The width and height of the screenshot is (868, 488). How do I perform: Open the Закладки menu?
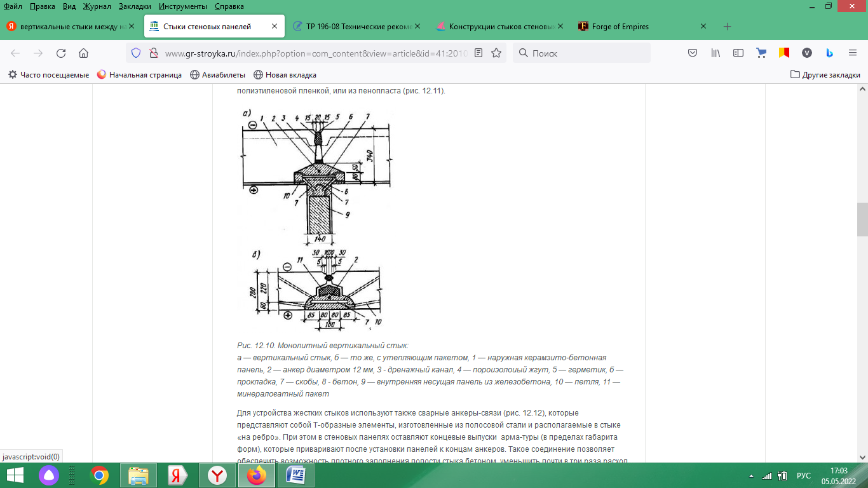[x=135, y=6]
